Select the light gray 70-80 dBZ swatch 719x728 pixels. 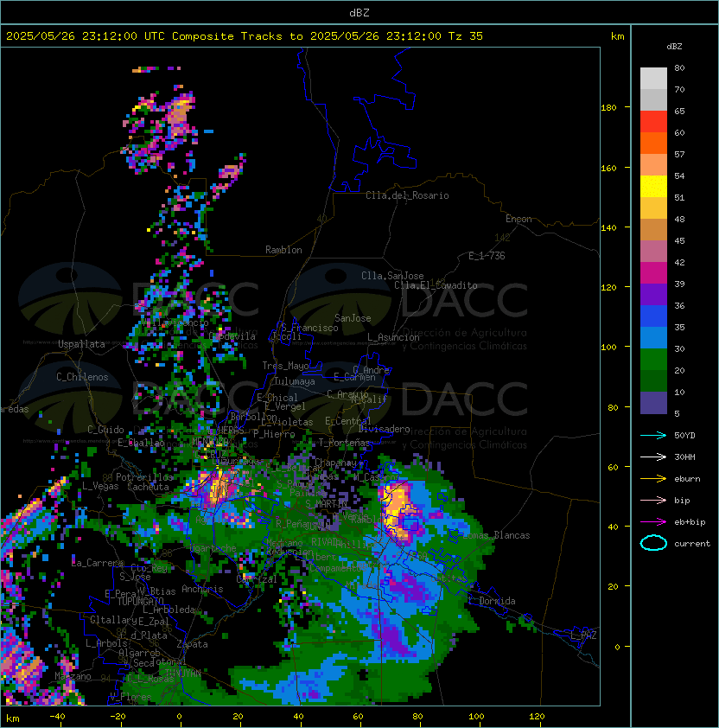click(x=653, y=79)
